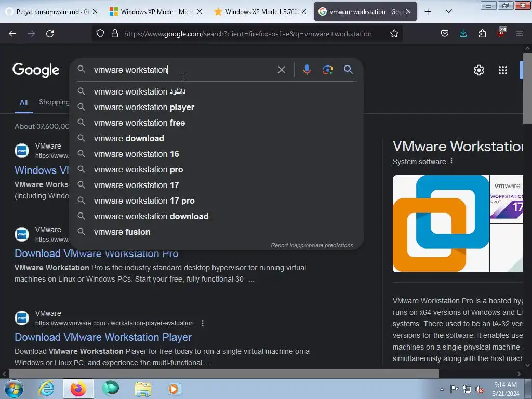
Task: Open three-dot menu for workstation-player-evaluation result
Action: click(x=203, y=323)
